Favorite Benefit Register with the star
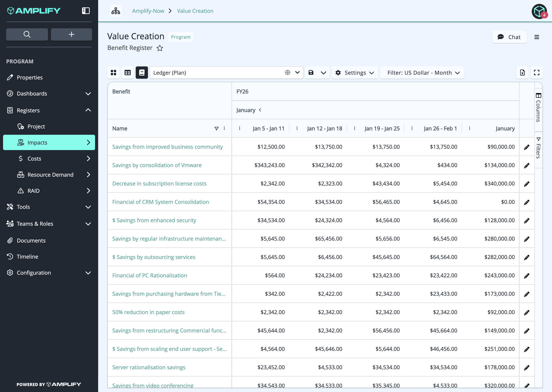The height and width of the screenshot is (392, 552). (160, 48)
